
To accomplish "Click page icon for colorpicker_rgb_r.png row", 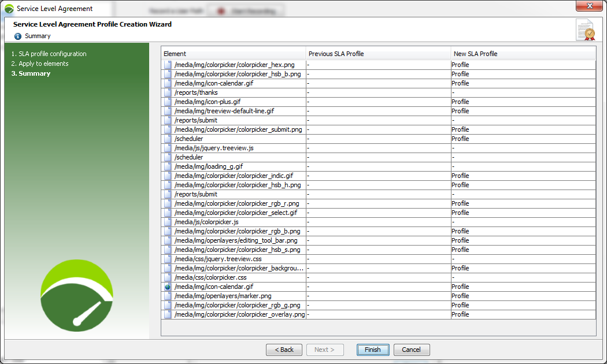I will tap(168, 203).
